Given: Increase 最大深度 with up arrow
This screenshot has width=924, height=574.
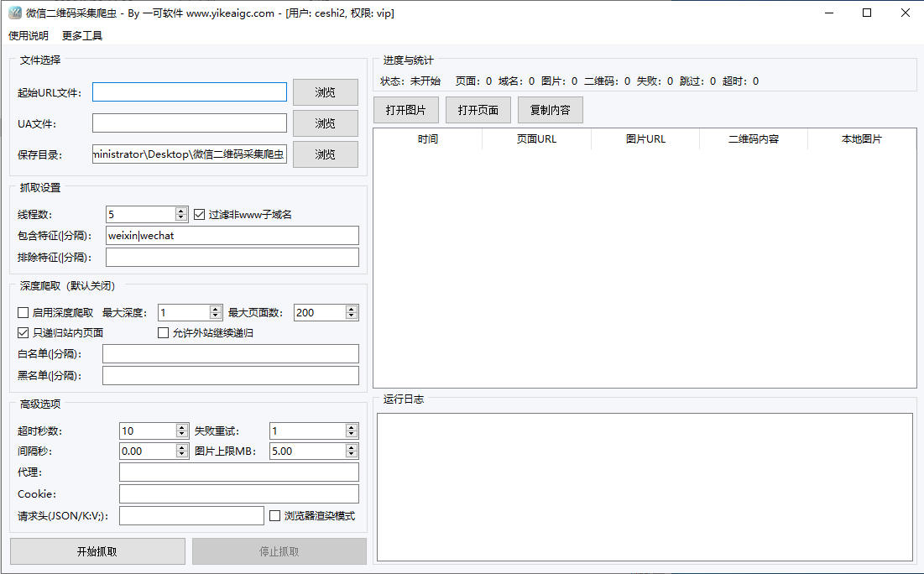Looking at the screenshot, I should (216, 309).
